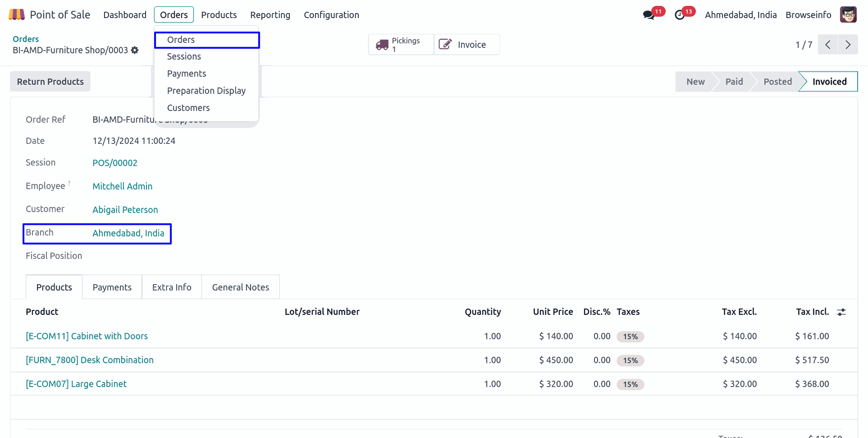Expand the Reporting menu
The width and height of the screenshot is (868, 438).
coord(270,15)
